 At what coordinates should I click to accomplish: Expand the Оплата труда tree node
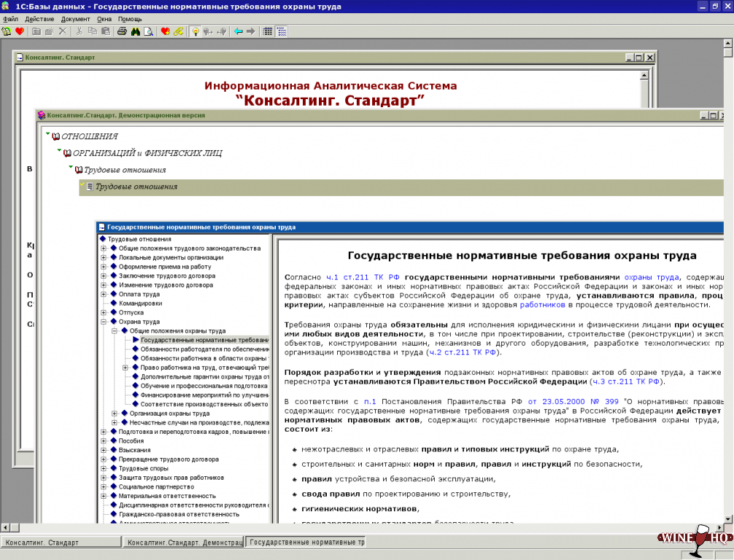pos(104,294)
